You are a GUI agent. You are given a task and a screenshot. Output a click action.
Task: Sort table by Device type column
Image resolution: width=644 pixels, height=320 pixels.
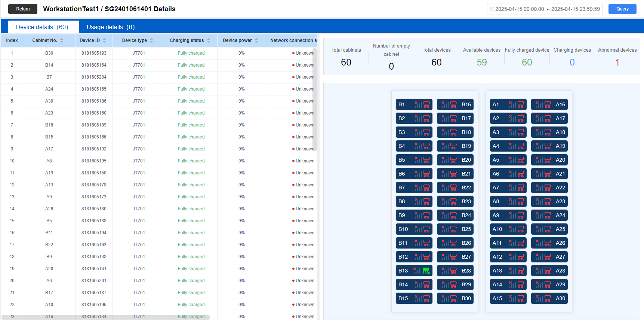coord(151,40)
